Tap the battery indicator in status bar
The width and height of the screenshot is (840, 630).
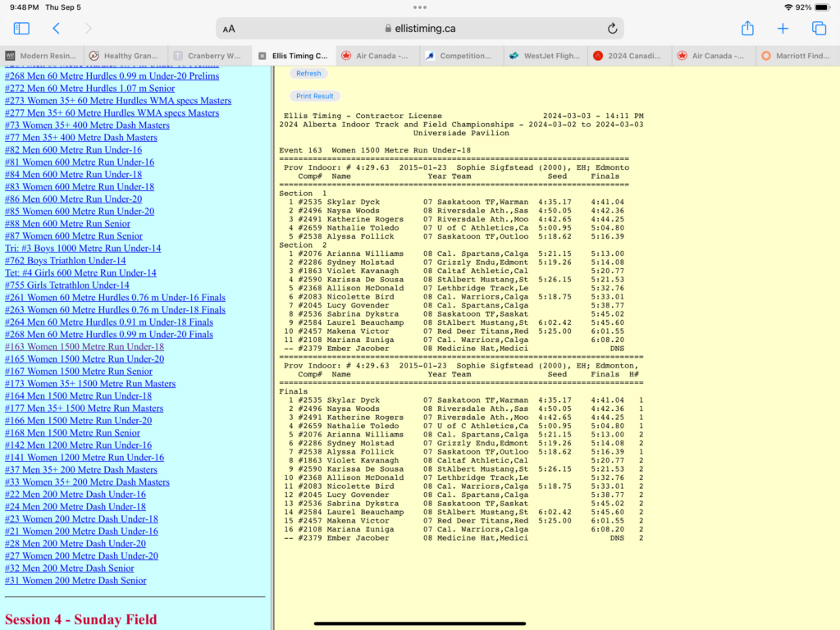pos(822,7)
